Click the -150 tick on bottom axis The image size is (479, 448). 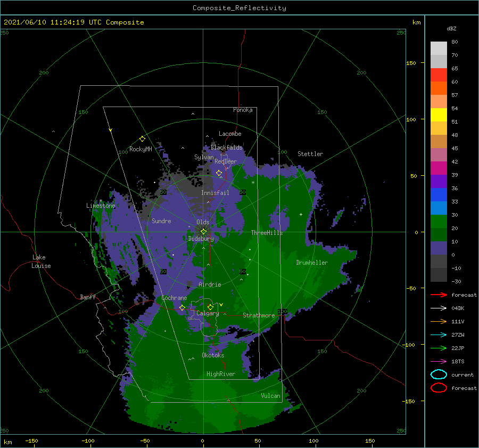pyautogui.click(x=31, y=441)
